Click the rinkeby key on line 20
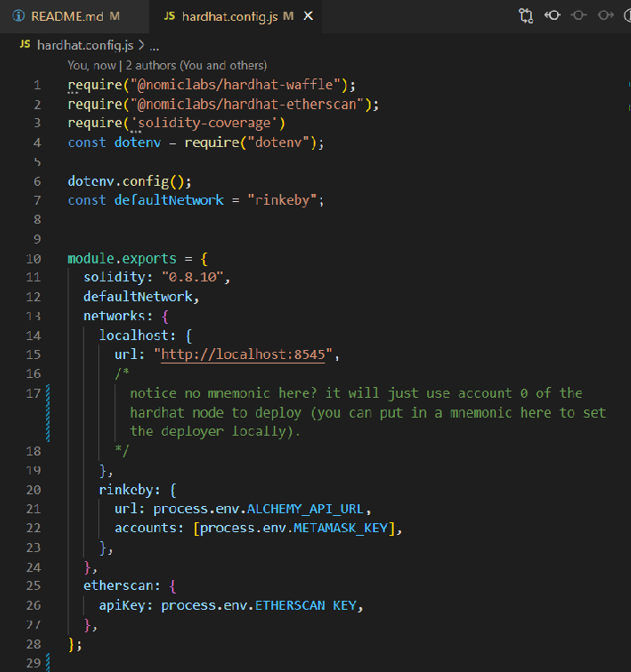 point(126,490)
